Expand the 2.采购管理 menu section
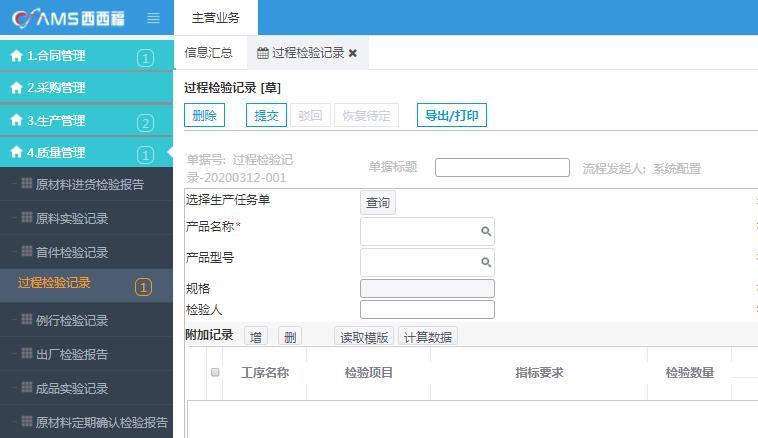The height and width of the screenshot is (438, 758). (87, 88)
